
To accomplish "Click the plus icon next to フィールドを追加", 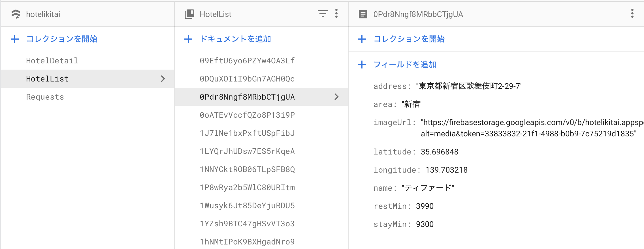I will [362, 65].
